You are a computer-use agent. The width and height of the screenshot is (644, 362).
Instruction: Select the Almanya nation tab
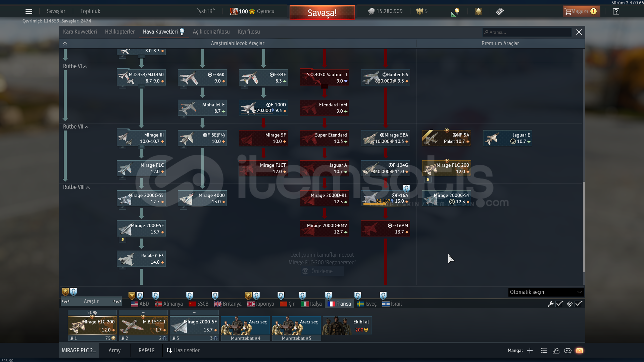tap(169, 304)
